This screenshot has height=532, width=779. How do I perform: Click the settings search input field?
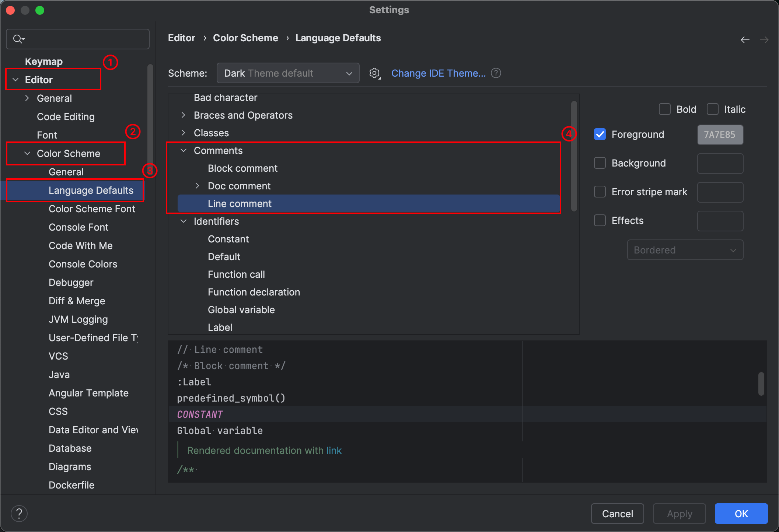coord(85,39)
